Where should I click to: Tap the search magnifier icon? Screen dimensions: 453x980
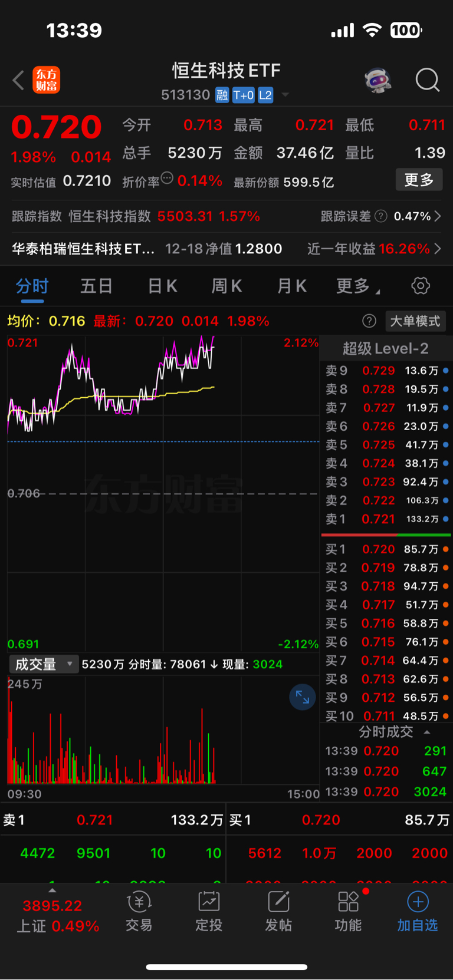[x=428, y=80]
